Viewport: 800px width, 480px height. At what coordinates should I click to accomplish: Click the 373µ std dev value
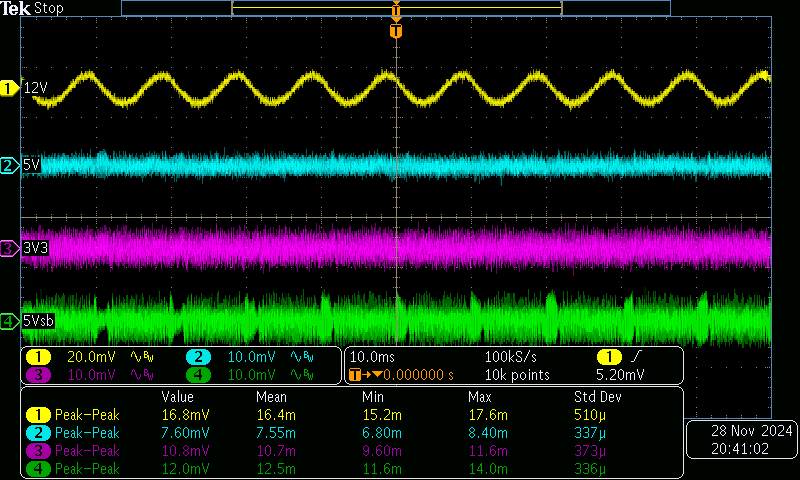tap(590, 451)
